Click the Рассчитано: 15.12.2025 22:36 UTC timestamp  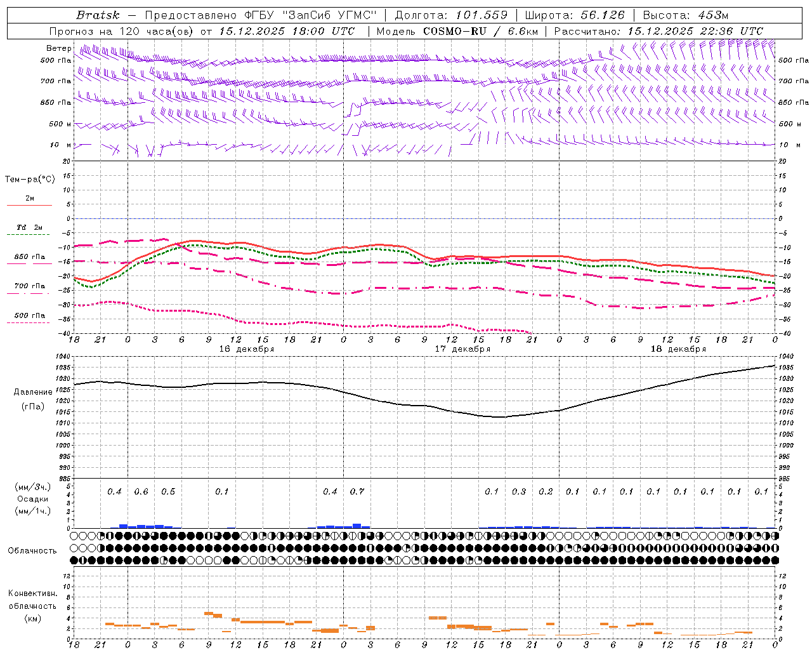coord(658,31)
